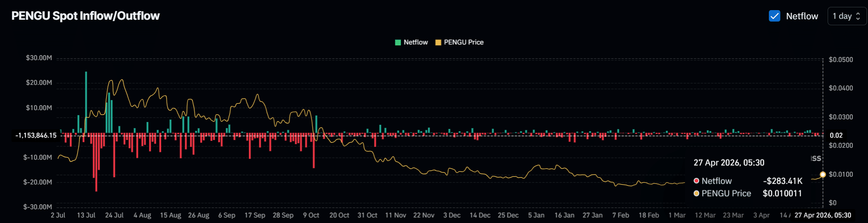This screenshot has height=223, width=868.
Task: Click the 25 Dec x-axis label
Action: coord(508,215)
